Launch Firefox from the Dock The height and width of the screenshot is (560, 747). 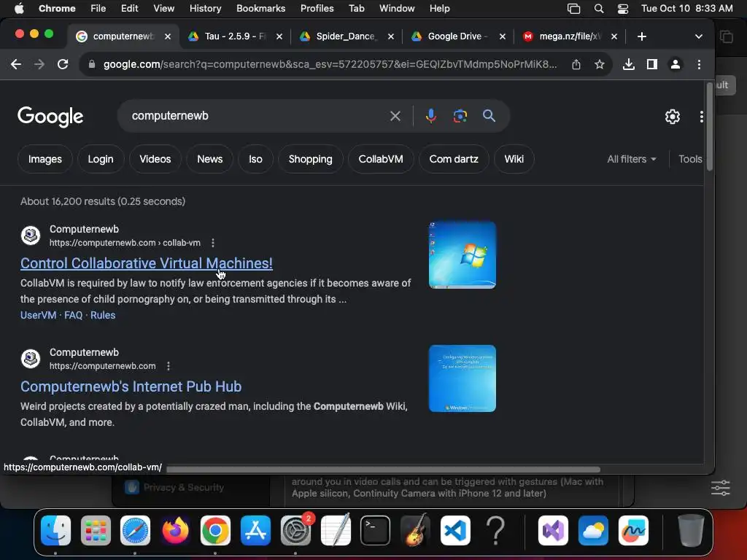pos(175,530)
